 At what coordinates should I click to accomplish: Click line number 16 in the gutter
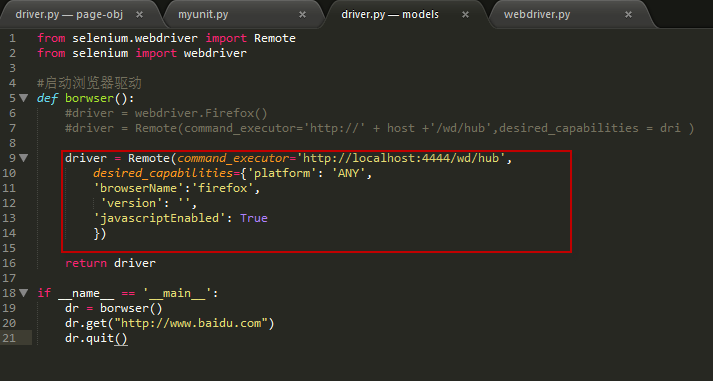pos(9,263)
